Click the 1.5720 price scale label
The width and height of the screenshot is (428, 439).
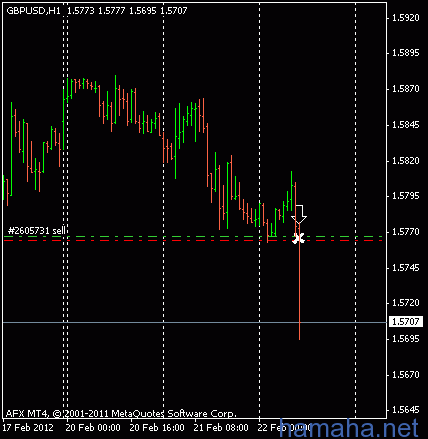coord(406,303)
